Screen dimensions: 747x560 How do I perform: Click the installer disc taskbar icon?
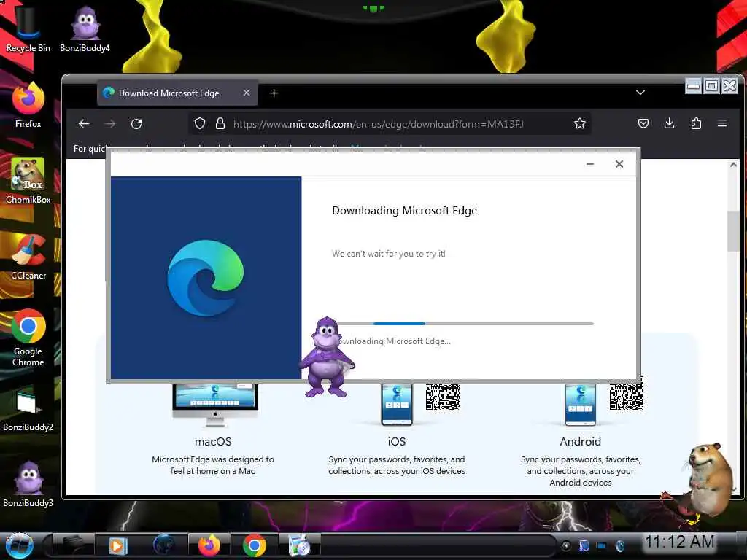[x=300, y=545]
